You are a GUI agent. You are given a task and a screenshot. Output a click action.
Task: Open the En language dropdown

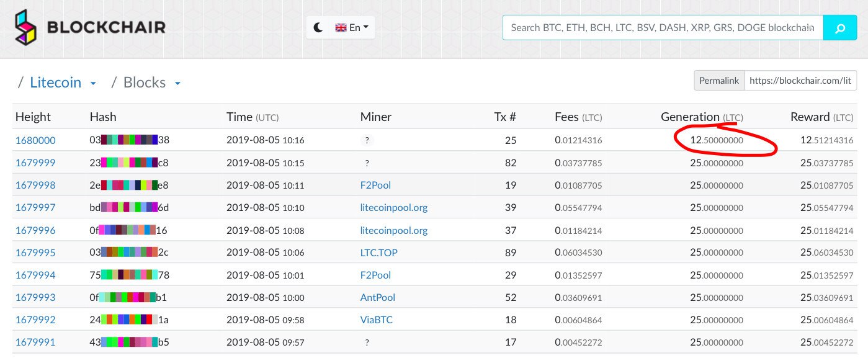pyautogui.click(x=352, y=27)
